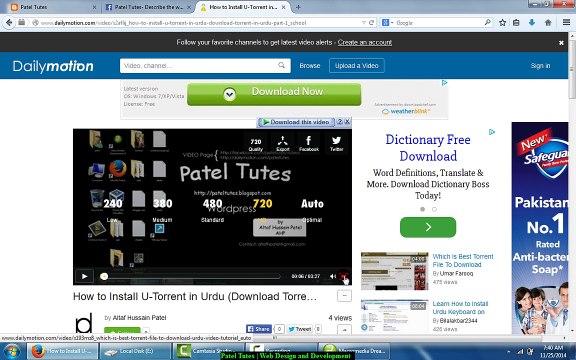Open the dropdown beside the Follow button

point(146,330)
